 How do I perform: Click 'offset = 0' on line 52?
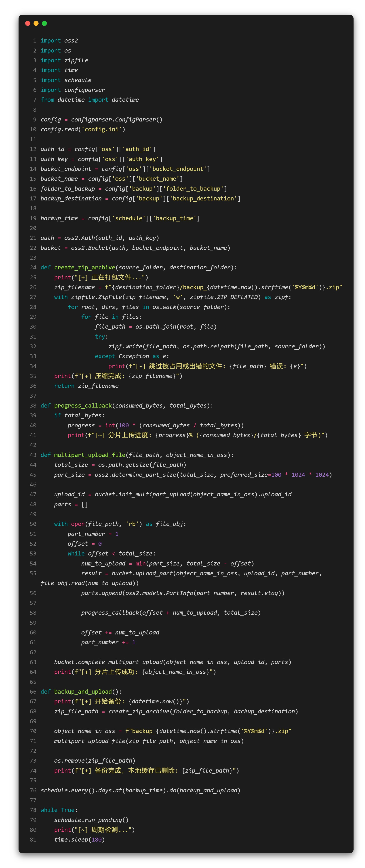tap(85, 544)
